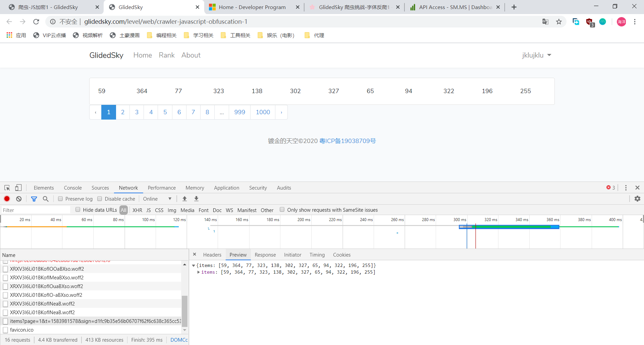Import HAR file with upload arrow
This screenshot has height=345, width=644.
pyautogui.click(x=184, y=199)
